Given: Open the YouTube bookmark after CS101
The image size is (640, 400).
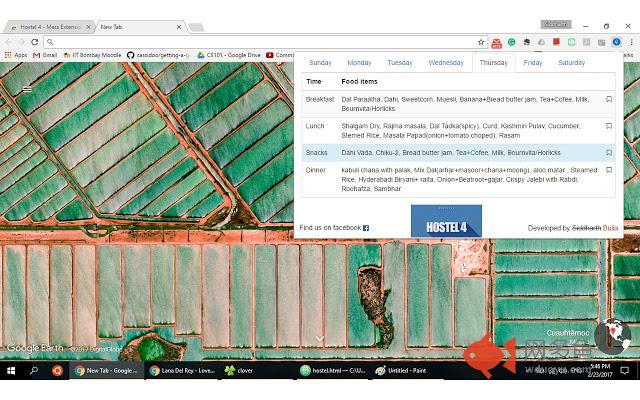Looking at the screenshot, I should (x=280, y=55).
